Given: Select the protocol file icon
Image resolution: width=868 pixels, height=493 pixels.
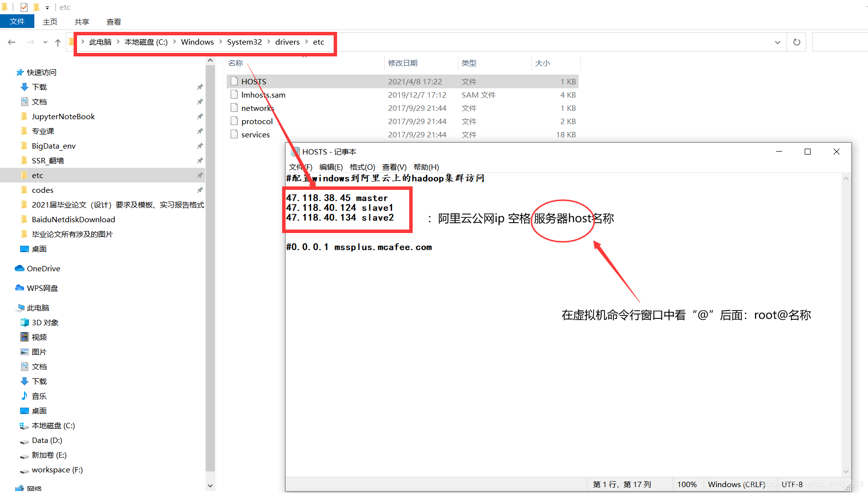Looking at the screenshot, I should (x=234, y=121).
